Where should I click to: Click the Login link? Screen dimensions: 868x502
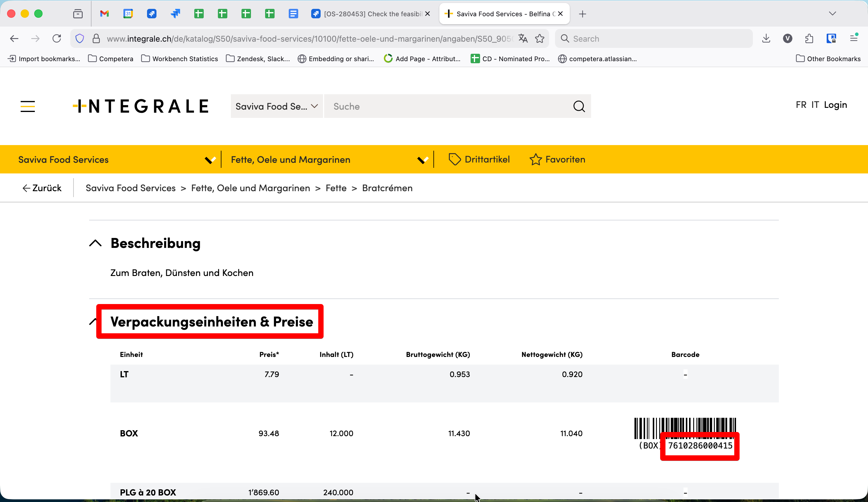(x=835, y=105)
